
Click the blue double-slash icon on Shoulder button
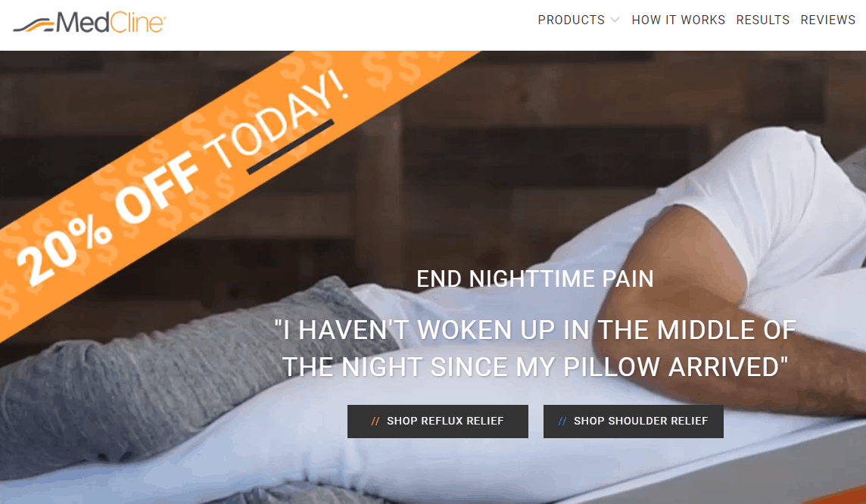point(562,422)
